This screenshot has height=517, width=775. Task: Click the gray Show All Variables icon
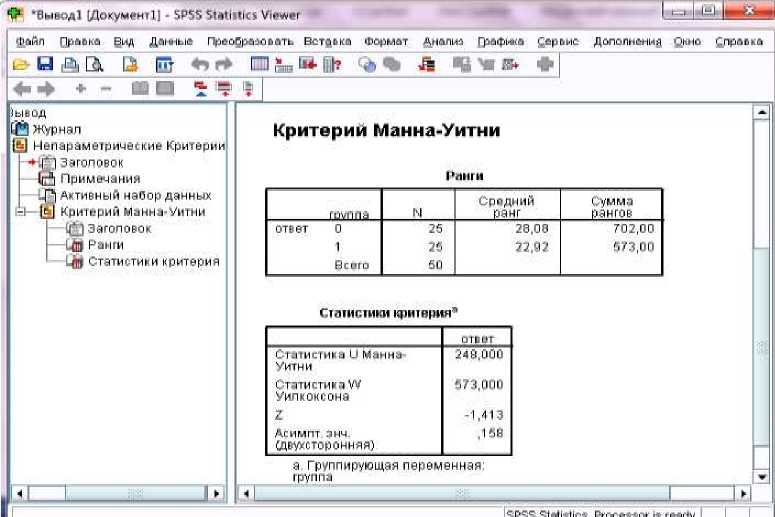391,64
